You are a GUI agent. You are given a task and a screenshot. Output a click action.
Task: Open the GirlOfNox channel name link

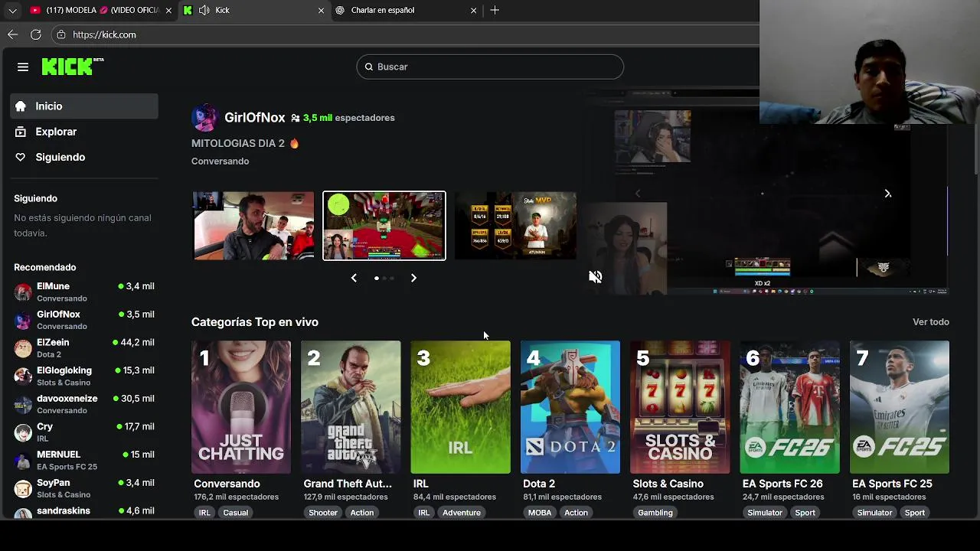255,118
